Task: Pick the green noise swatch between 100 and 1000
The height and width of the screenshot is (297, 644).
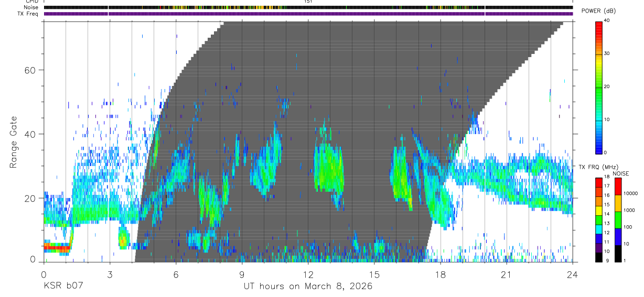Action: click(618, 220)
